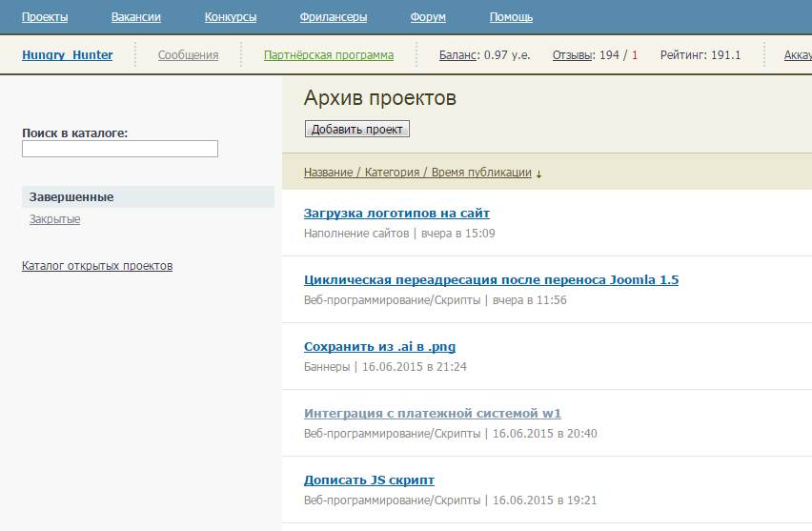Go to Вакансии section

coord(135,17)
